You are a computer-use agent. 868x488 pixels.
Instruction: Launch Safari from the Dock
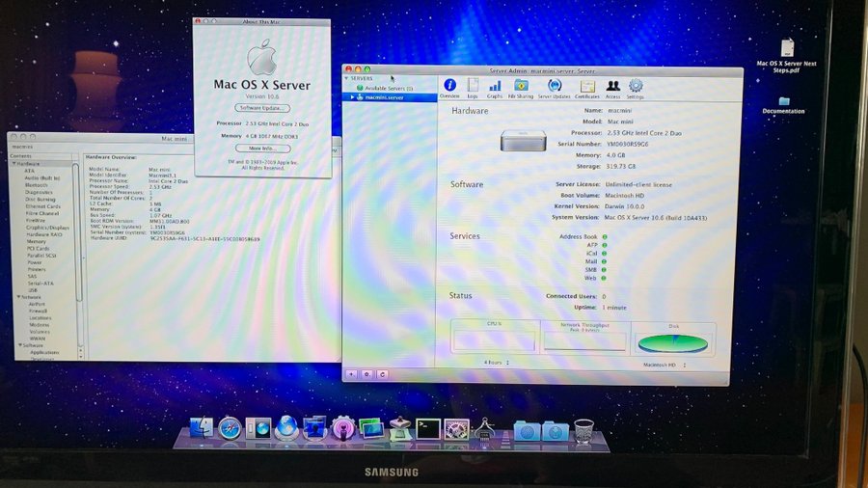pyautogui.click(x=230, y=429)
